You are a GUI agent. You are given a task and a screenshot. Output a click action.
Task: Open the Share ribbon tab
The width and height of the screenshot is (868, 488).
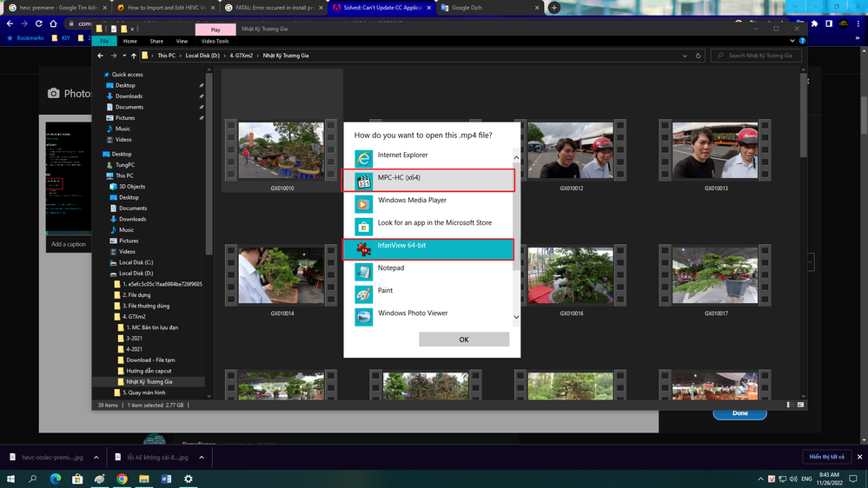tap(156, 41)
